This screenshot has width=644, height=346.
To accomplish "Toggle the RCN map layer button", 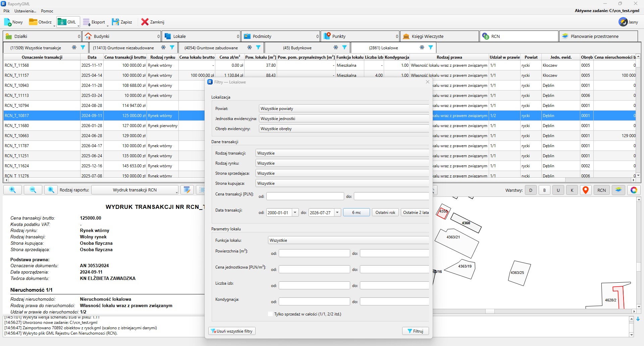I will click(x=602, y=190).
